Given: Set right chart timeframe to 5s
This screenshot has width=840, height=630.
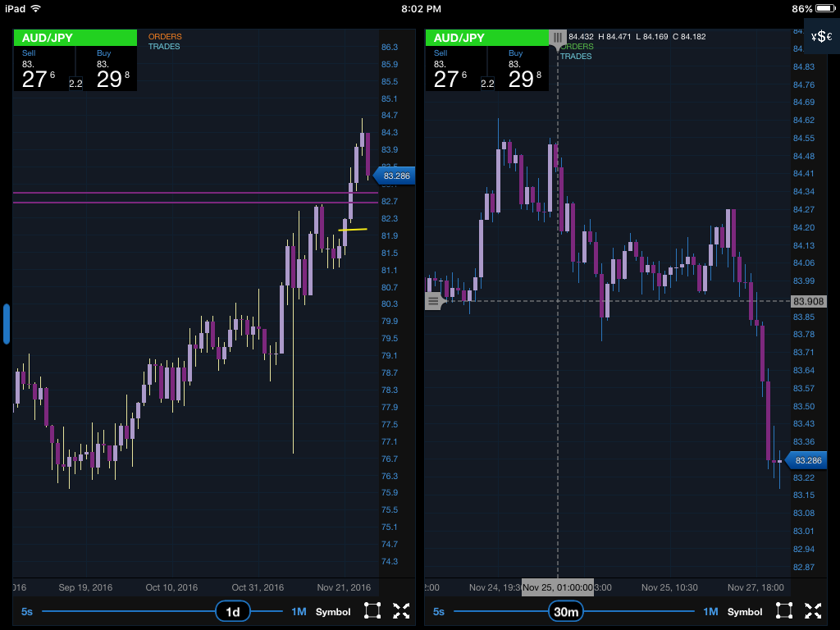Looking at the screenshot, I should click(x=439, y=611).
